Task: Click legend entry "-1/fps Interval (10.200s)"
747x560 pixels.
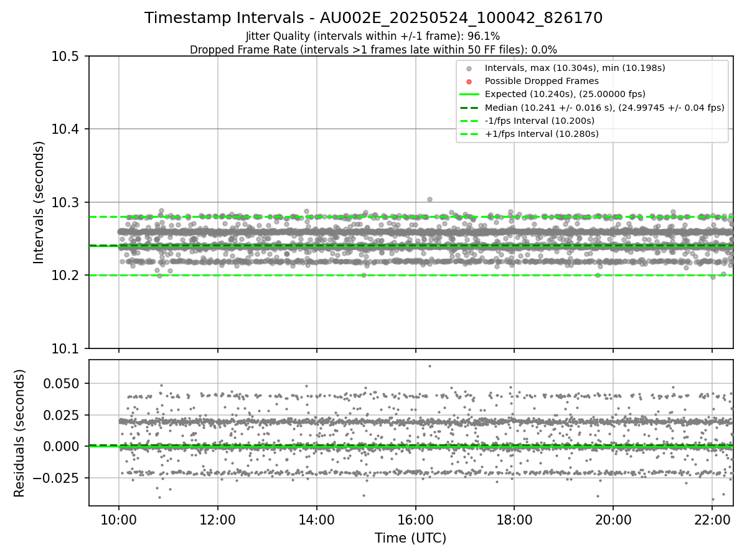Action: [x=539, y=120]
